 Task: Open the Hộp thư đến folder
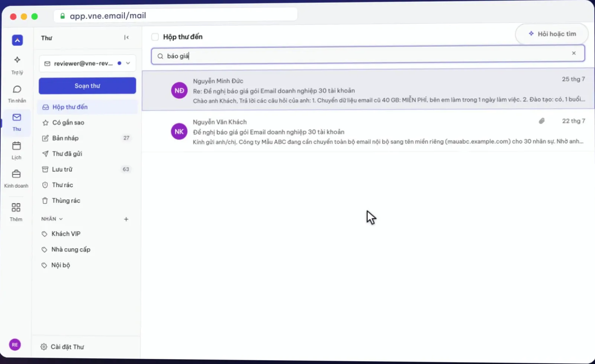(x=87, y=107)
